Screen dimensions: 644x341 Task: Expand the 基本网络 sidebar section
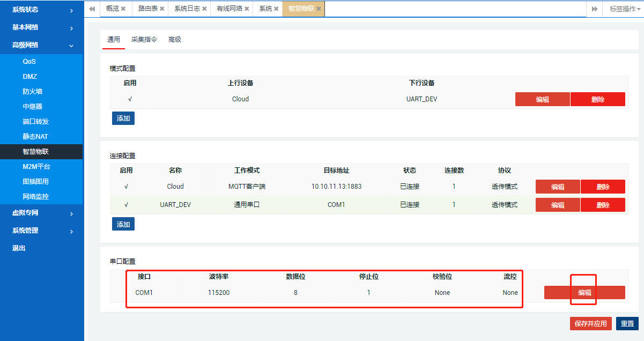(x=26, y=27)
